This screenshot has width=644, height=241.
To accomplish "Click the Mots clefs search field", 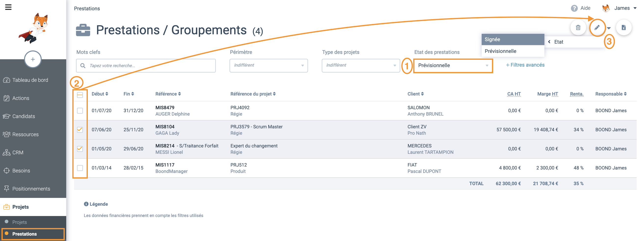I will click(146, 66).
